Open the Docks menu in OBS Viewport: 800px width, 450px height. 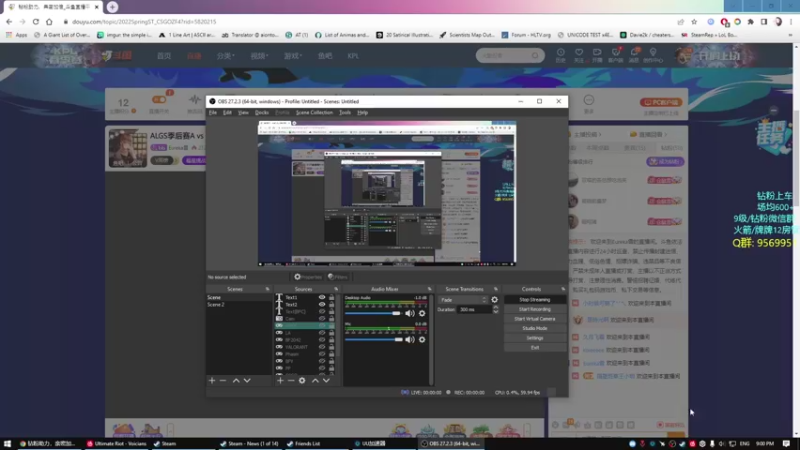[x=262, y=113]
